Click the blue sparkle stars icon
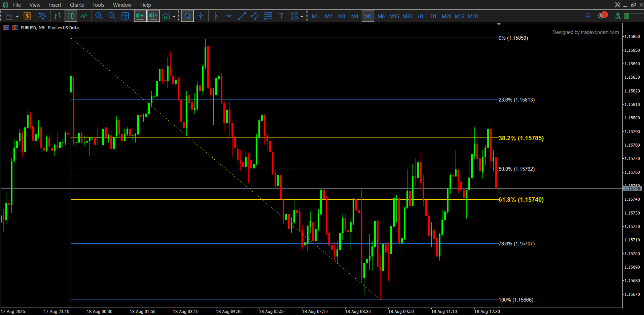Screen dimensions: 644x315 click(x=42, y=16)
